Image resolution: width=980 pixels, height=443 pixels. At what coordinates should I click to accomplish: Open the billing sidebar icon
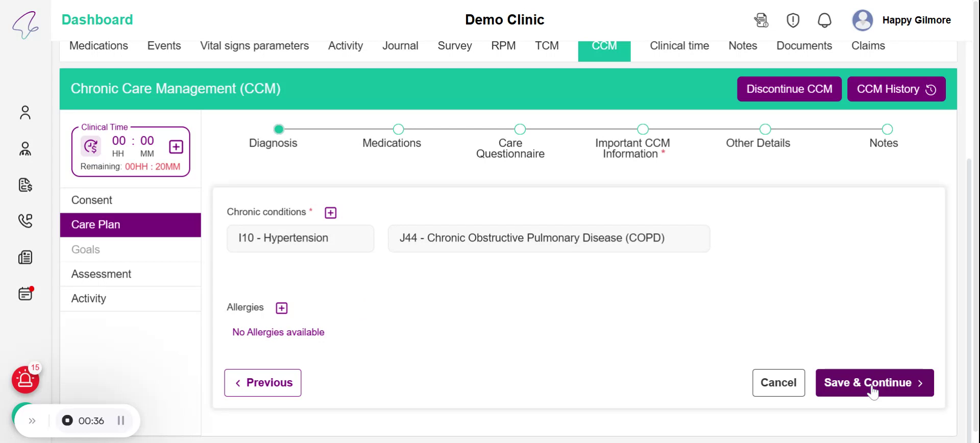[25, 185]
